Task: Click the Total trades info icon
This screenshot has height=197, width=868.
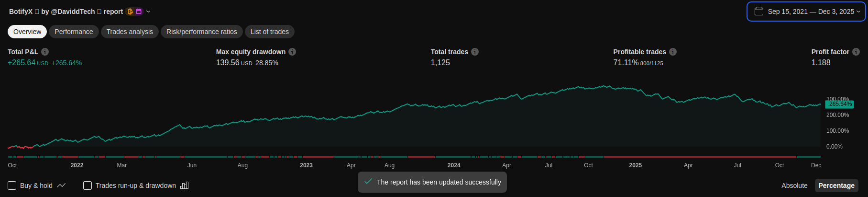Action: pos(475,52)
